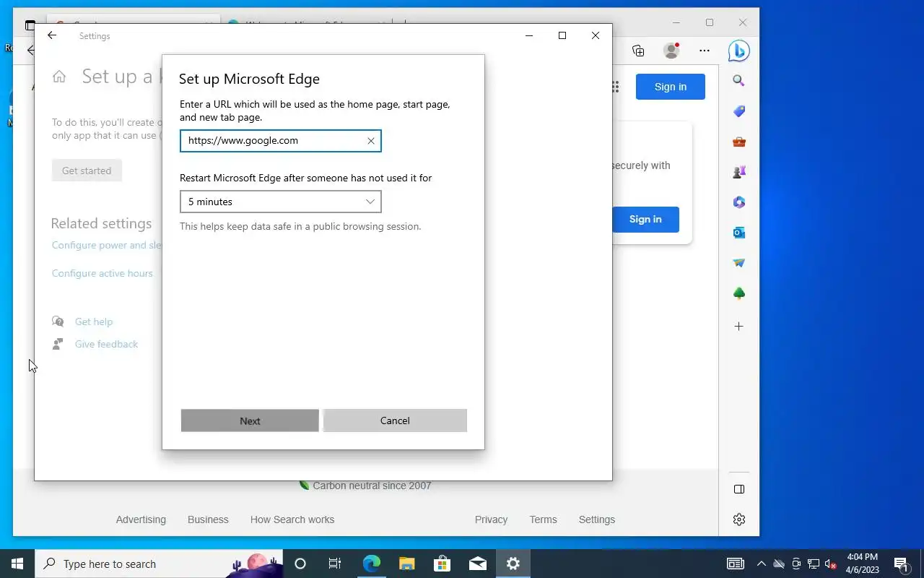Open Mail app from taskbar

click(x=477, y=564)
